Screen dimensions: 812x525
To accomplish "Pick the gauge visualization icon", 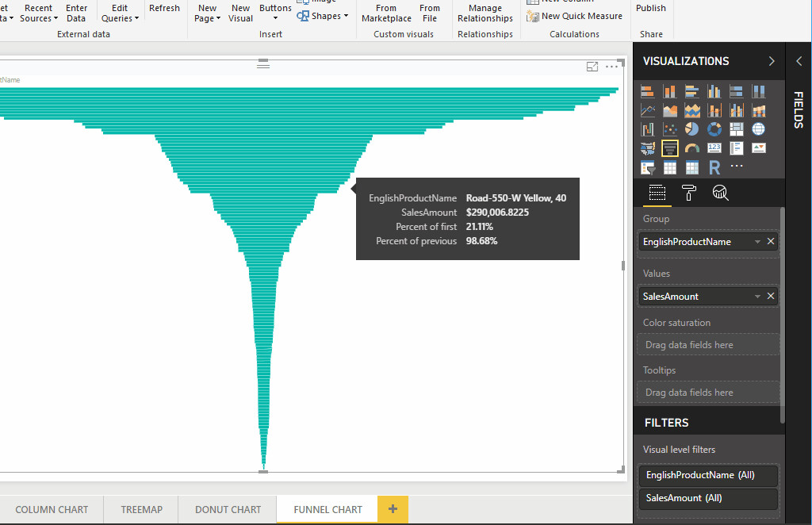I will click(692, 148).
